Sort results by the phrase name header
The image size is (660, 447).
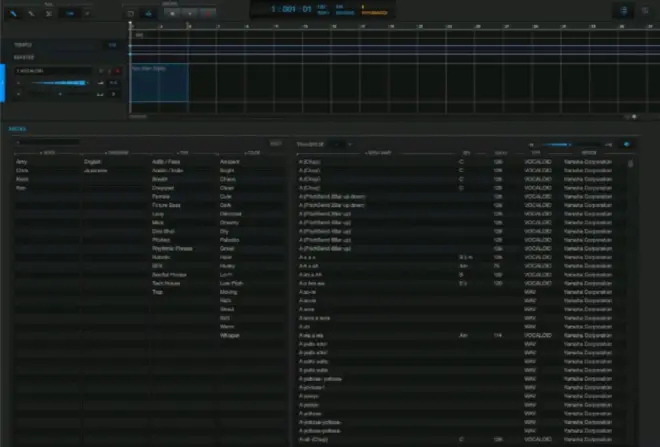[x=378, y=153]
